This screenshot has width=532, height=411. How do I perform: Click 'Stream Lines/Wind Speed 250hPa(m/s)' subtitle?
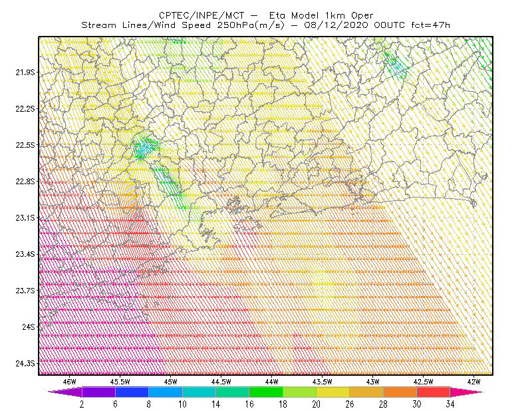[182, 25]
